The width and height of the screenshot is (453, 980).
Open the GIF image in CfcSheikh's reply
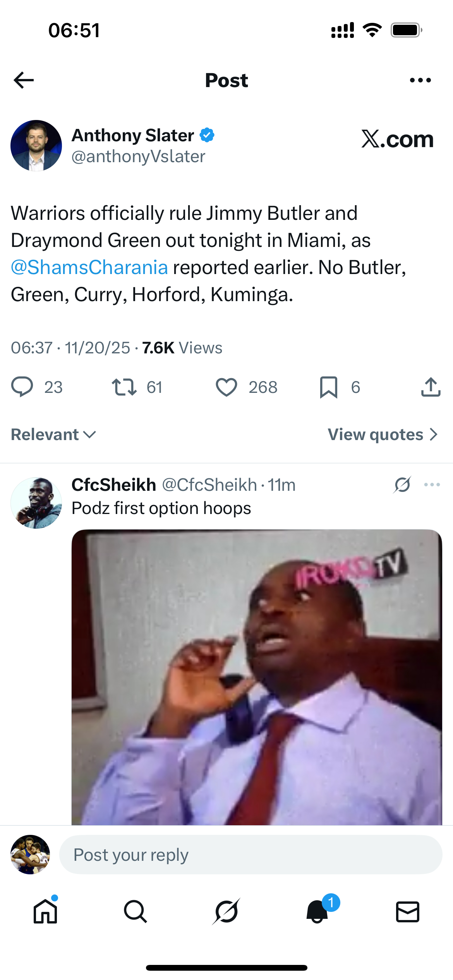[x=257, y=677]
